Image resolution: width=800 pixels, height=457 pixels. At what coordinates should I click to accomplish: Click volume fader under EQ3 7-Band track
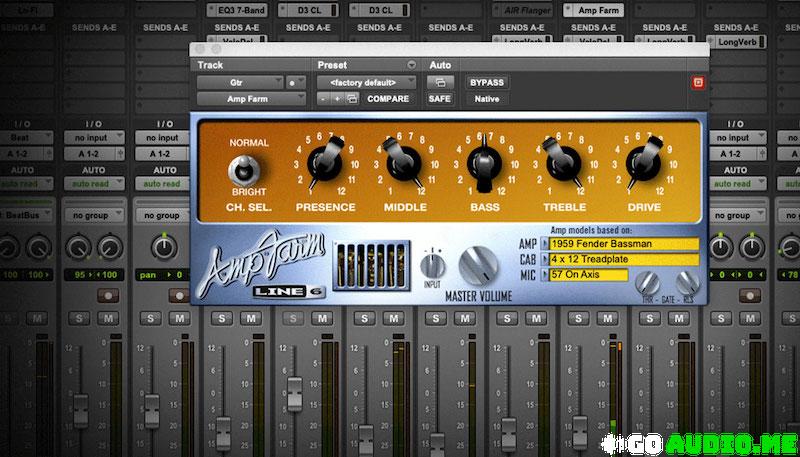coord(223,434)
